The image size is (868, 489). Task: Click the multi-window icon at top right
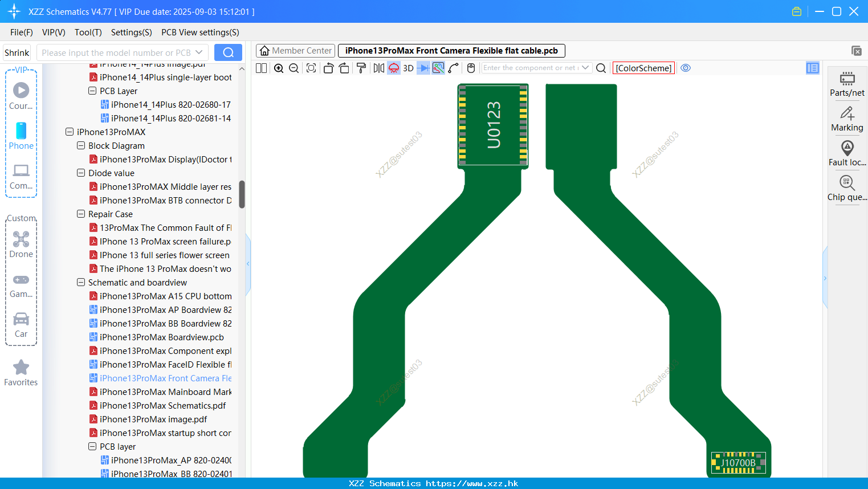tap(856, 51)
